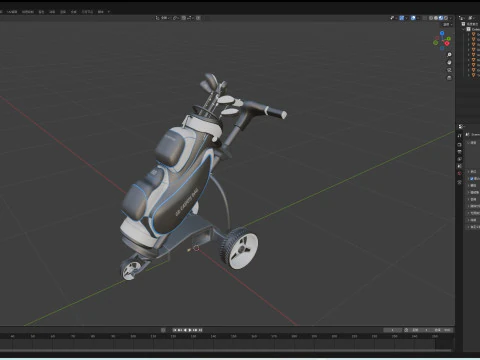Open the viewport Options dropdown below shading

(x=447, y=25)
